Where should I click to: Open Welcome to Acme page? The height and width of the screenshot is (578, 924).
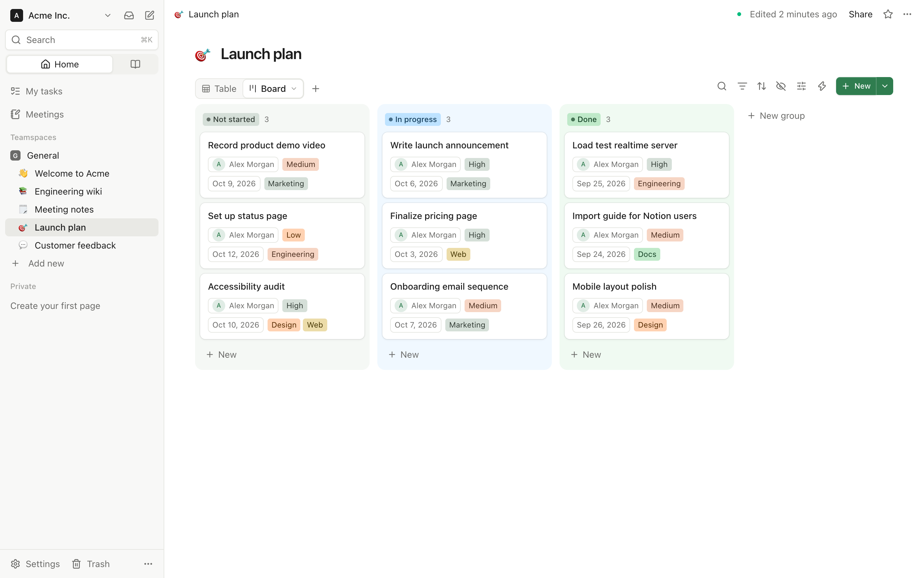82,173
